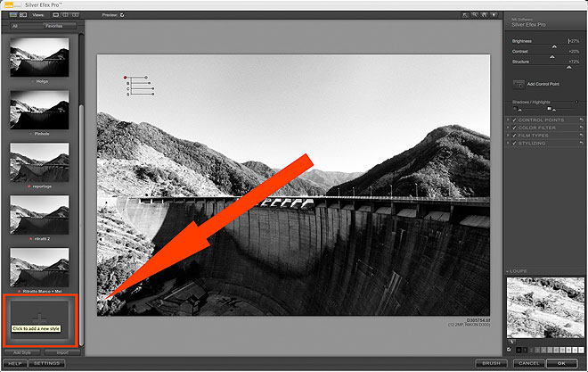Screen dimensions: 588x372
Task: Click the Import button
Action: 62,352
